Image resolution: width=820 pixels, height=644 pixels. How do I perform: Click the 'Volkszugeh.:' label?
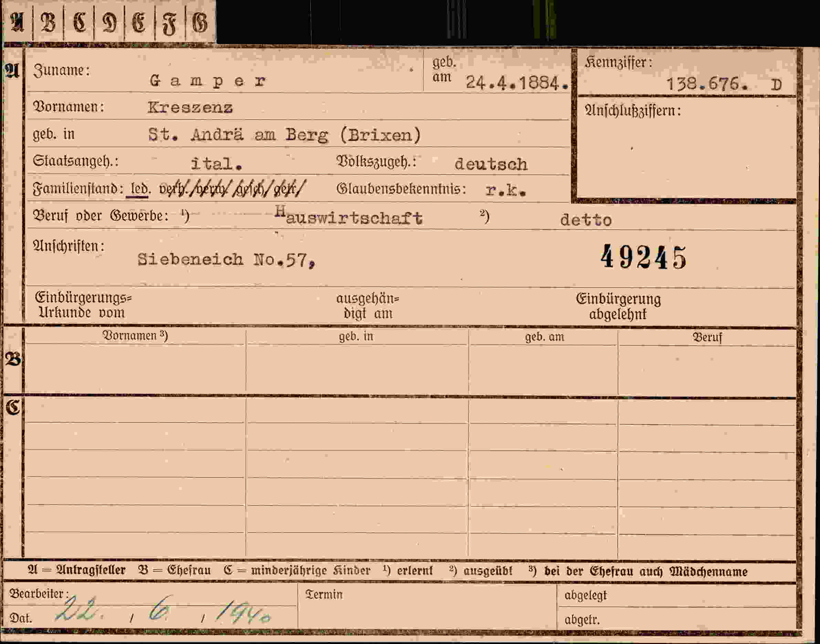coord(376,162)
